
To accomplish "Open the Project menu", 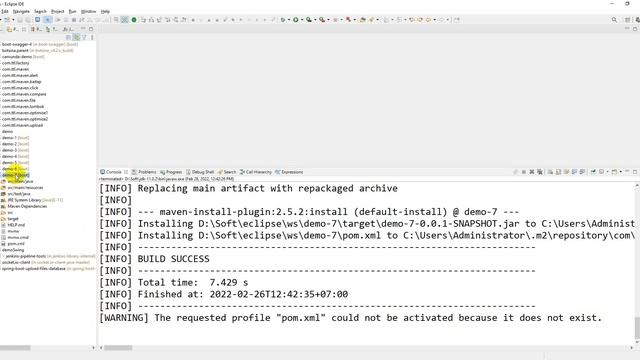I will [x=58, y=11].
